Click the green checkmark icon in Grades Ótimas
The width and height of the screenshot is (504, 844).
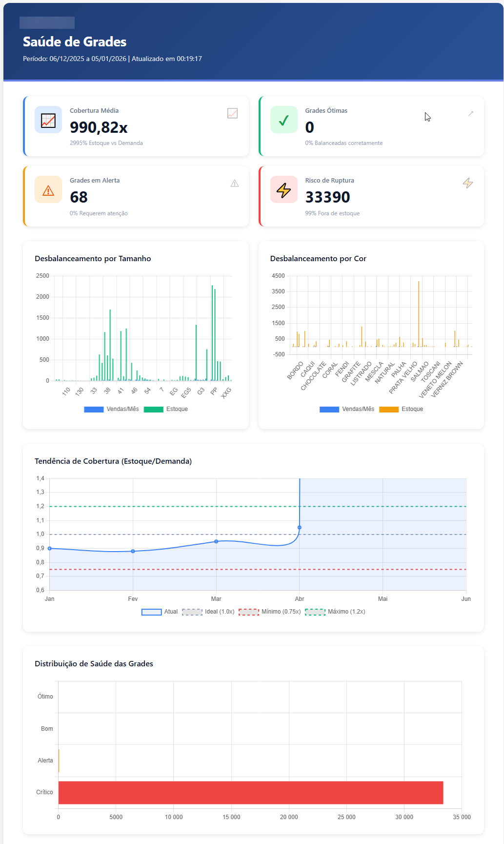click(x=283, y=120)
